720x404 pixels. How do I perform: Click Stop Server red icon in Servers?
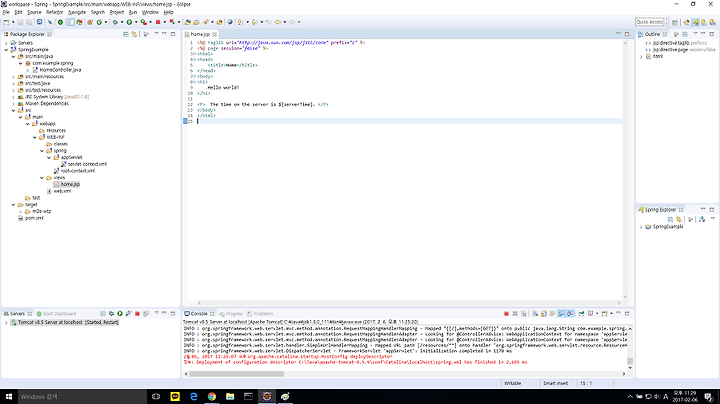click(x=137, y=314)
